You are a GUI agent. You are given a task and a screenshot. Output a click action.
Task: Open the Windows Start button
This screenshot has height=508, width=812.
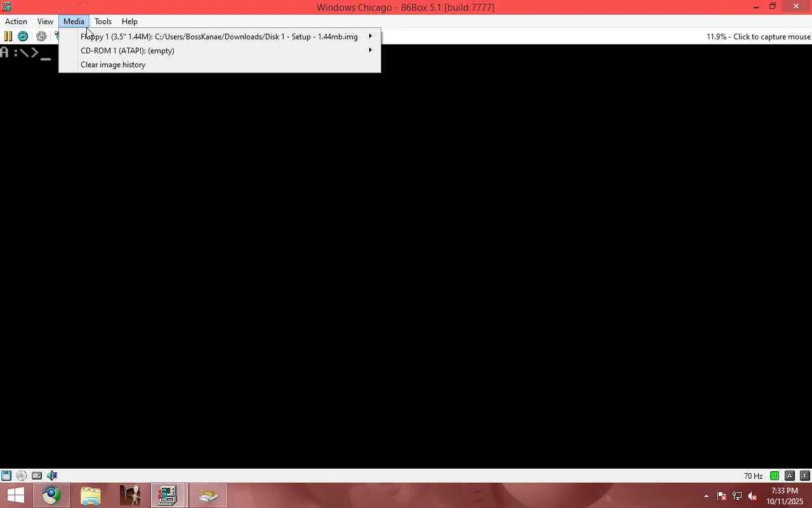[16, 495]
